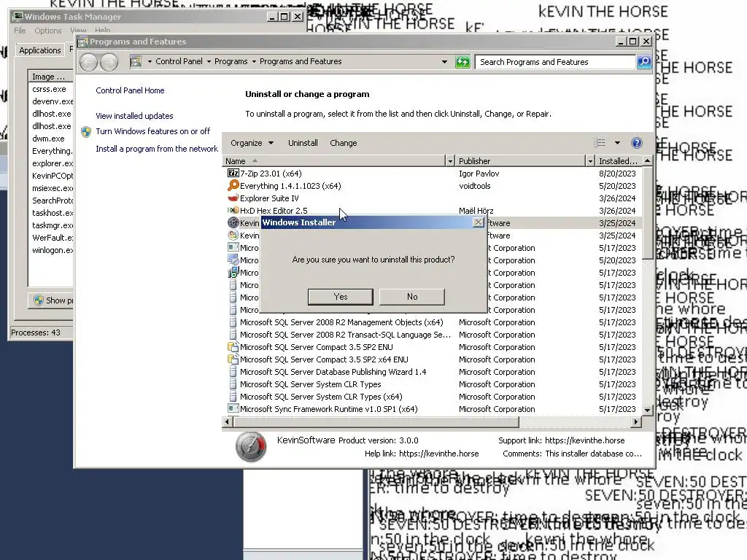Click the horizontal scrollbar right arrow
The width and height of the screenshot is (747, 560).
(635, 421)
